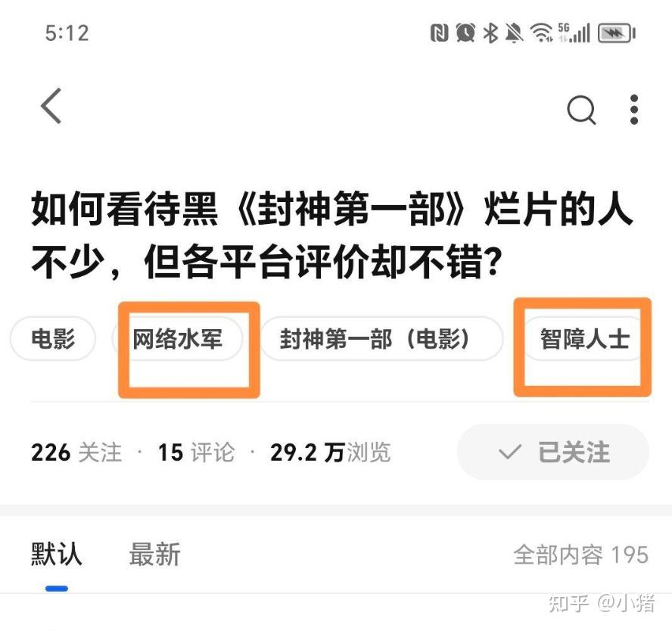672x631 pixels.
Task: Switch to the 默认 sort tab
Action: 56,555
